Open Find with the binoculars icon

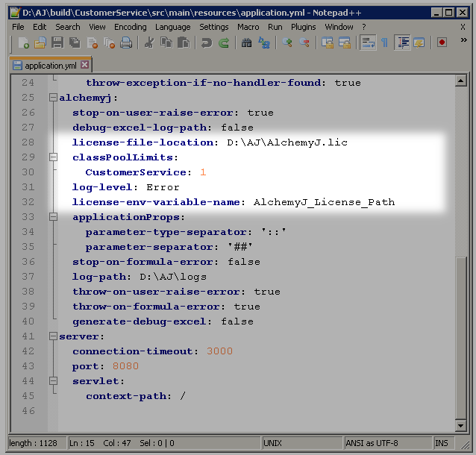coord(247,43)
